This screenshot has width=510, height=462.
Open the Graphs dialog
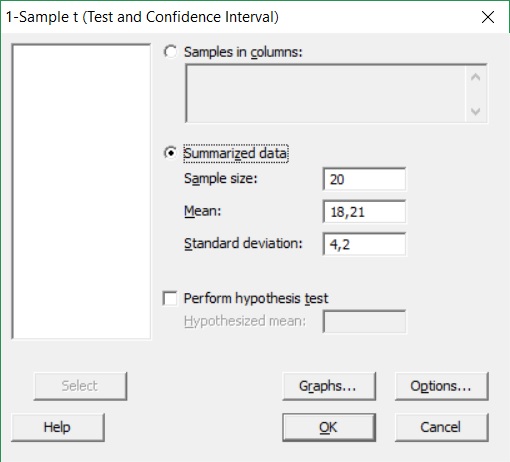click(329, 386)
